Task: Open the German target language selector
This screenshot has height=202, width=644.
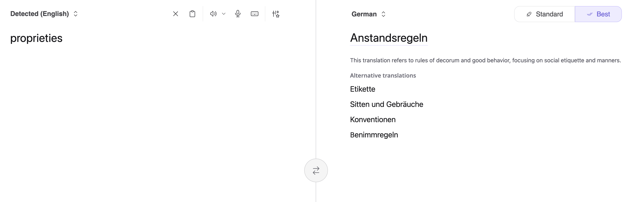Action: point(367,14)
